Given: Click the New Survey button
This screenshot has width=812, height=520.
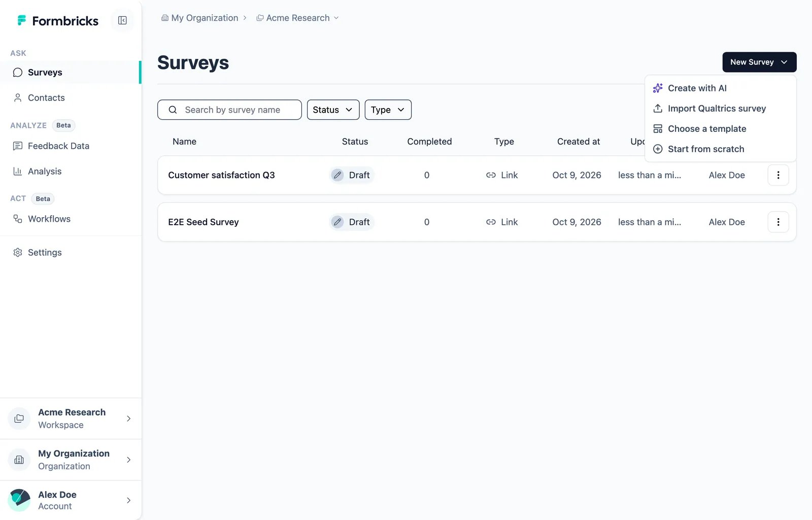Looking at the screenshot, I should (x=759, y=62).
